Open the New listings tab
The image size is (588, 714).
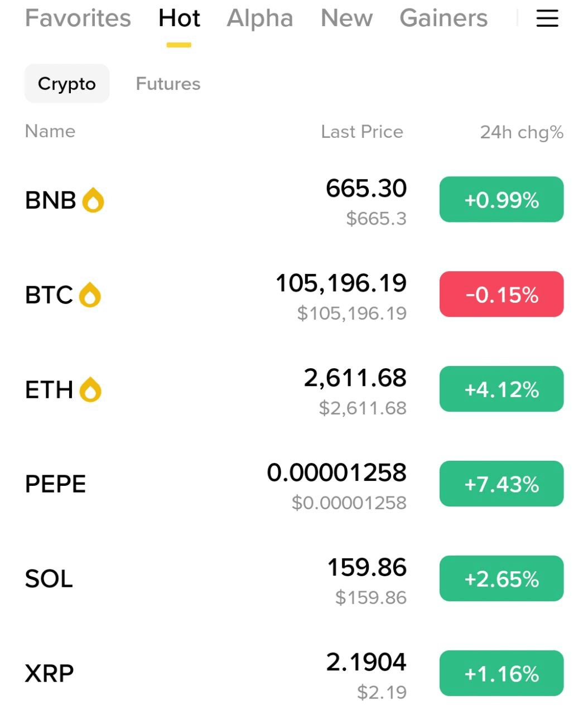pyautogui.click(x=346, y=18)
